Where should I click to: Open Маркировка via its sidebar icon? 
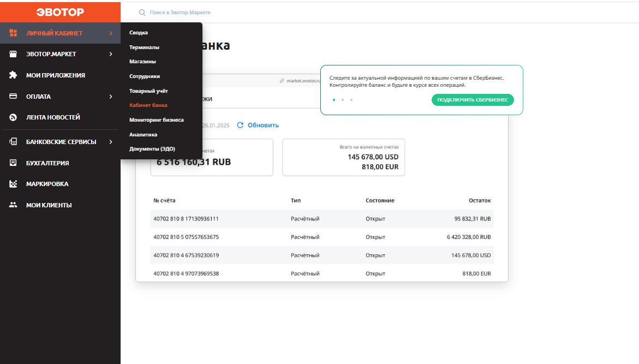pos(13,184)
